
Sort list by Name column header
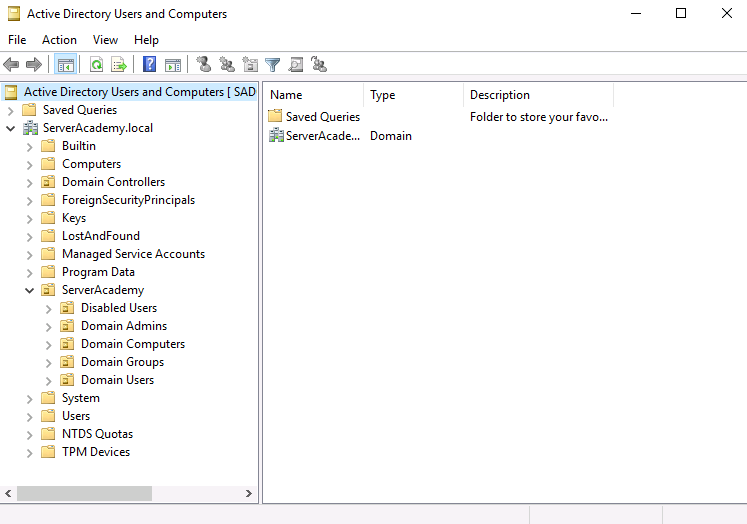click(x=313, y=95)
